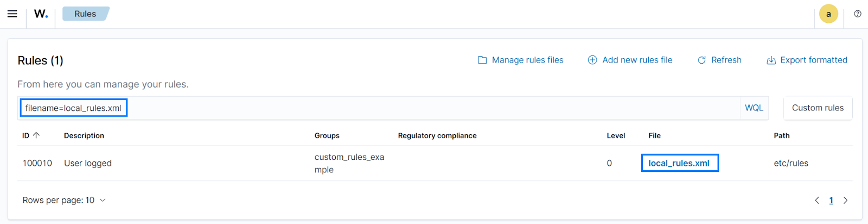Select page 1 in pagination
The image size is (868, 224).
[831, 200]
